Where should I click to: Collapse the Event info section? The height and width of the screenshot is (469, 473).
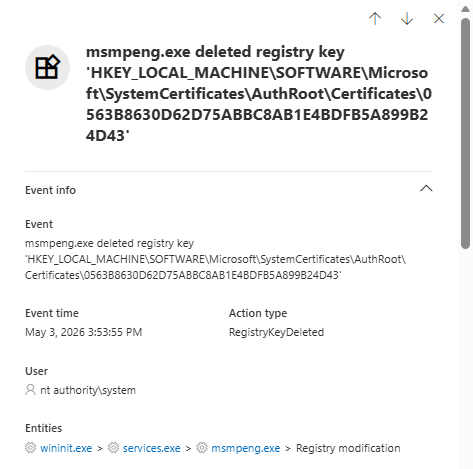point(426,189)
